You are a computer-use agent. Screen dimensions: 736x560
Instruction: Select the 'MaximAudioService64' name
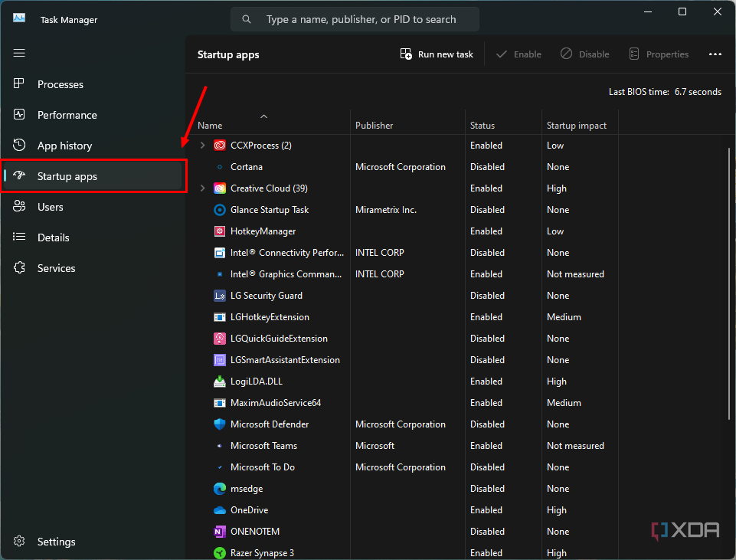tap(276, 403)
